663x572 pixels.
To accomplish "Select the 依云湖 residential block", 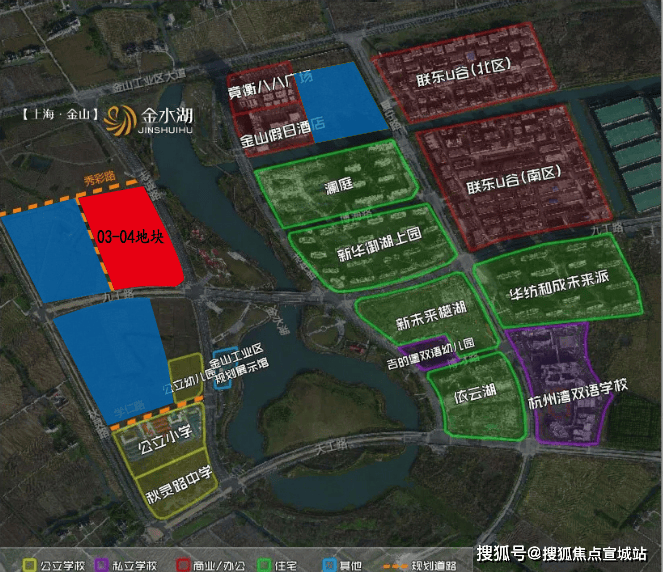I will coord(477,395).
